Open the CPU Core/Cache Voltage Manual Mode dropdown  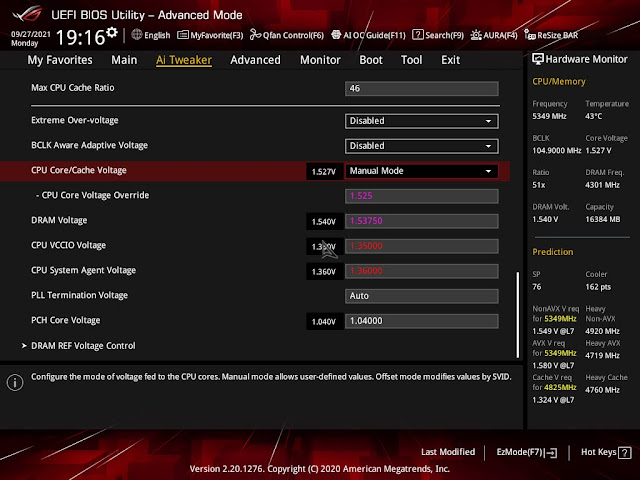click(x=422, y=171)
